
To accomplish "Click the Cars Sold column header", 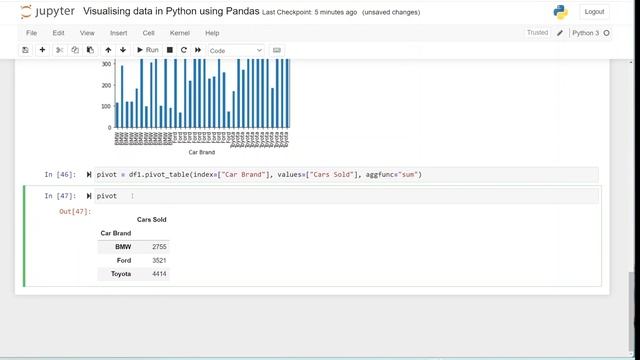I will [x=151, y=220].
